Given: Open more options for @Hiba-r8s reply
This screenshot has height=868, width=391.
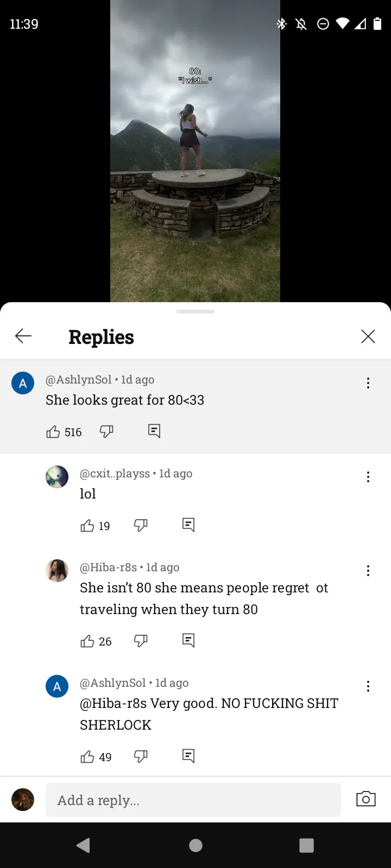Looking at the screenshot, I should pyautogui.click(x=368, y=571).
